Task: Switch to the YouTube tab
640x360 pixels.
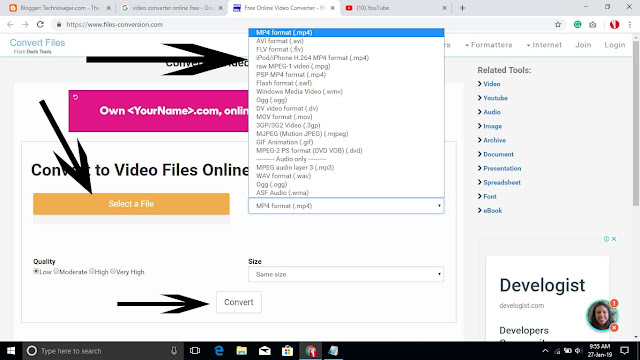Action: (x=395, y=8)
